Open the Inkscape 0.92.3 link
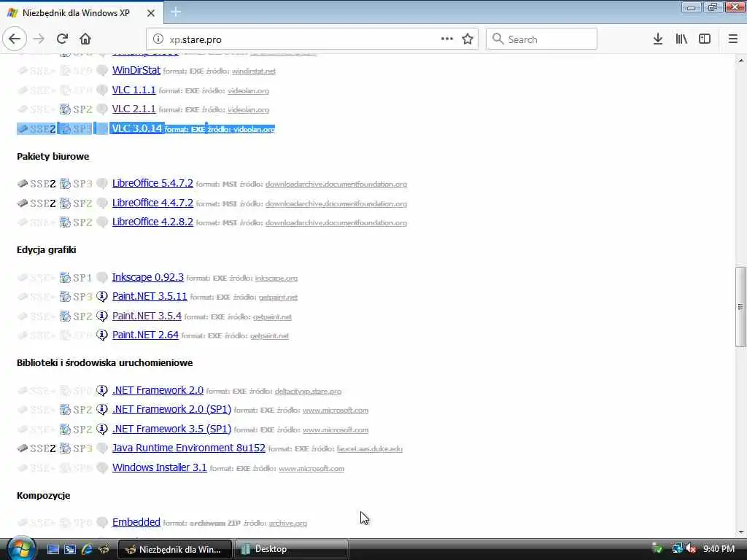Image resolution: width=747 pixels, height=560 pixels. [x=147, y=277]
